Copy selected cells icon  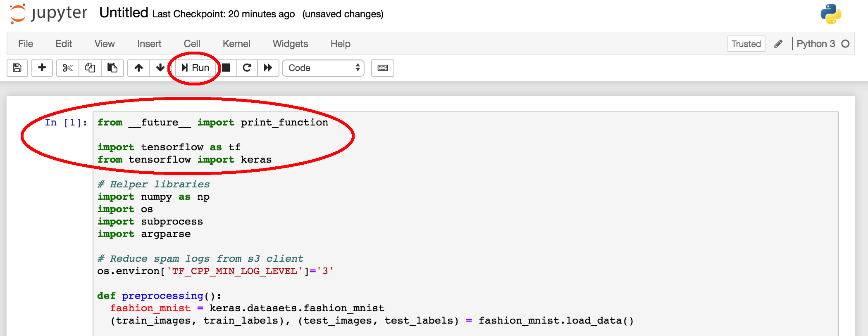pyautogui.click(x=90, y=68)
